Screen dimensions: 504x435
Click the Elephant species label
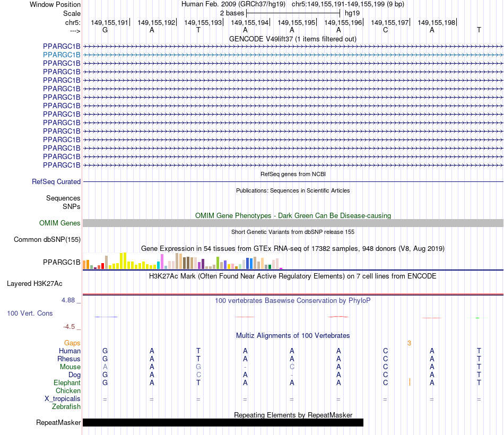67,382
